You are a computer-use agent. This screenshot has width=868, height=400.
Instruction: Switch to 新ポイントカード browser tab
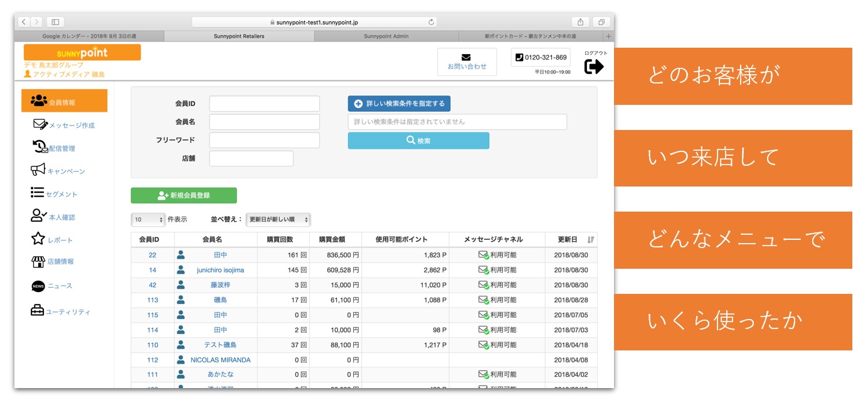click(531, 36)
